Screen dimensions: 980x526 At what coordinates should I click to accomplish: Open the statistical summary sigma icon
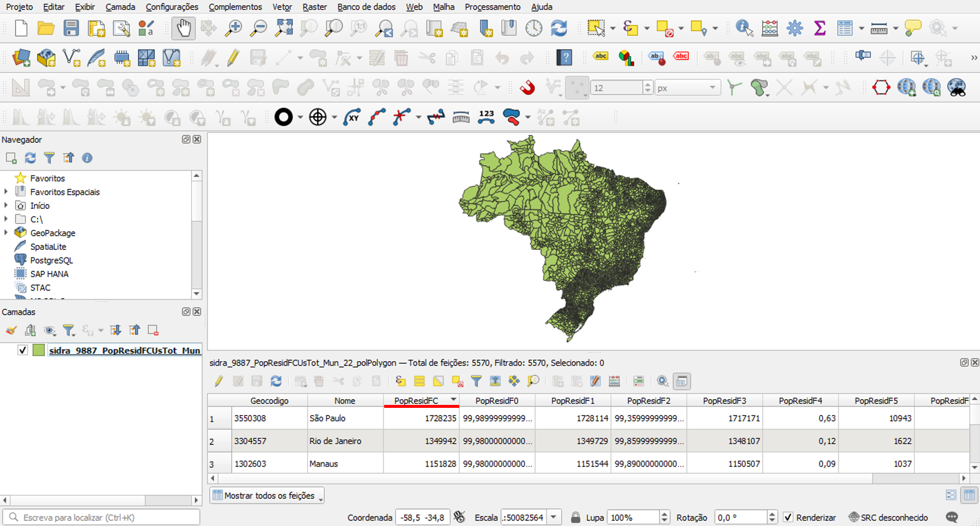pyautogui.click(x=819, y=28)
